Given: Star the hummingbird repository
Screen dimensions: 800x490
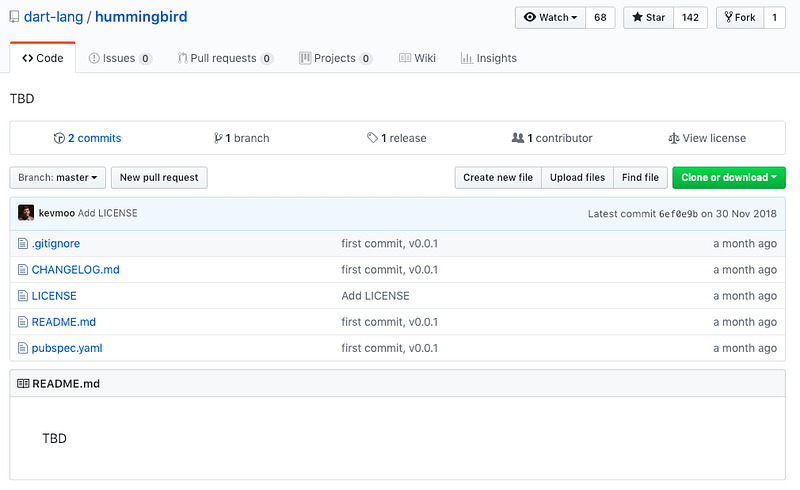Looking at the screenshot, I should [648, 17].
